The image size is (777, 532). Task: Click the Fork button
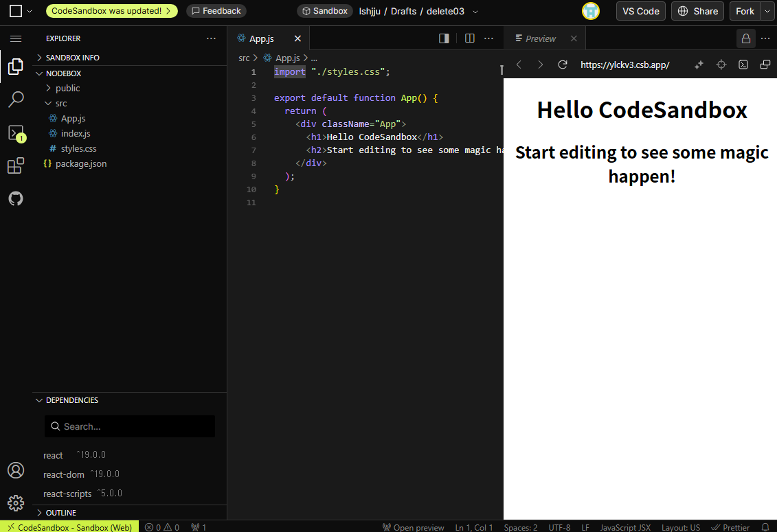click(745, 11)
